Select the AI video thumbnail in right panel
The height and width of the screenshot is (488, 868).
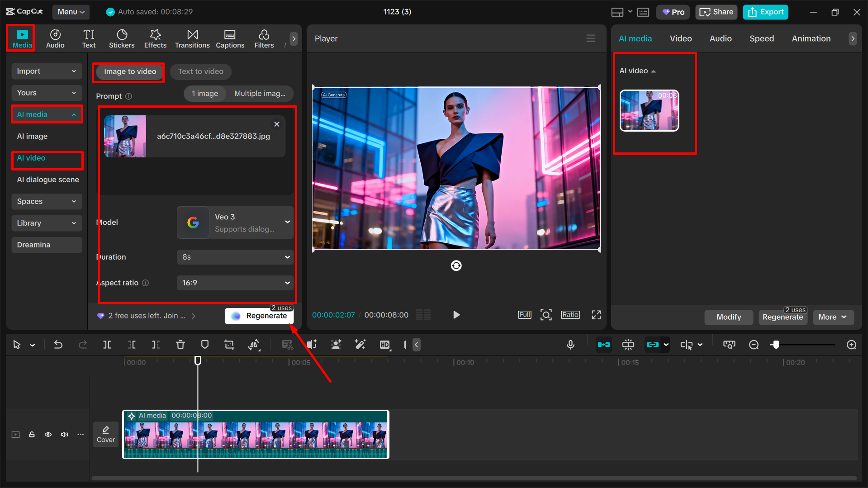[x=649, y=111]
